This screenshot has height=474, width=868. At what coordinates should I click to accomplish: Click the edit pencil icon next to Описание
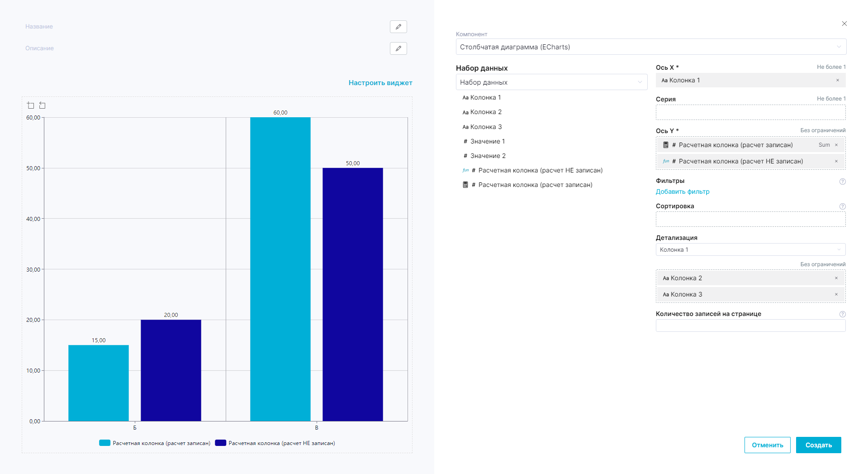[x=398, y=48]
